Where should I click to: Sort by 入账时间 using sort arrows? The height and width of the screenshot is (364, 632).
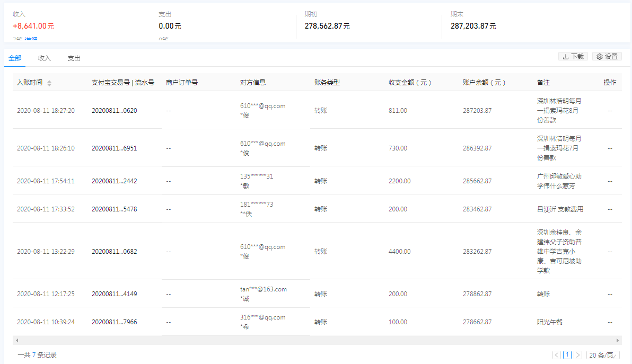tap(49, 83)
